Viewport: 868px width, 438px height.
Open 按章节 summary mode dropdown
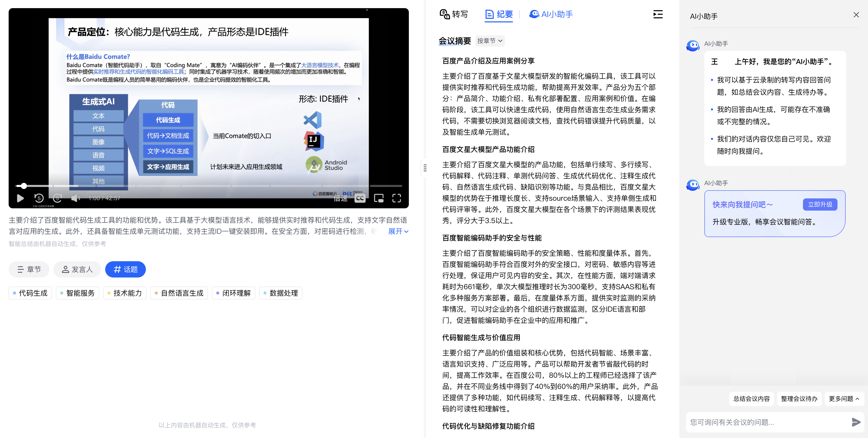coord(490,41)
